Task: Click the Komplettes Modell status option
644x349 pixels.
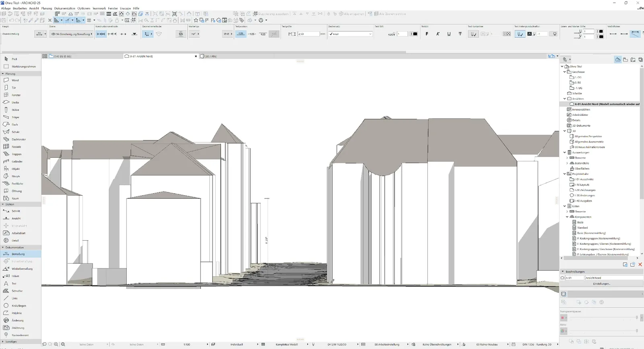Action: coord(287,345)
